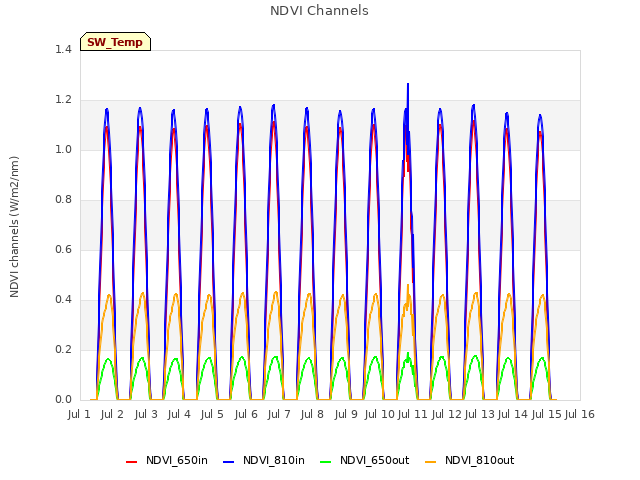Toggle the NDVI_650in legend entry

167,460
